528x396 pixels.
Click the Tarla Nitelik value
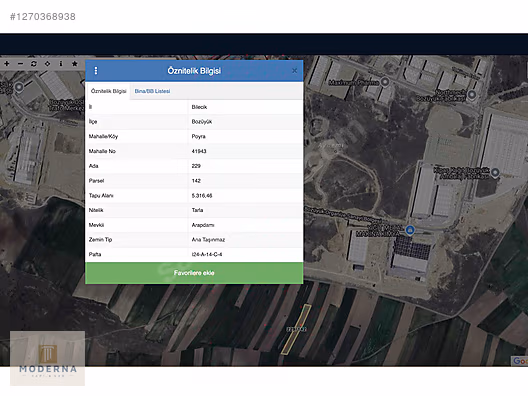point(197,210)
